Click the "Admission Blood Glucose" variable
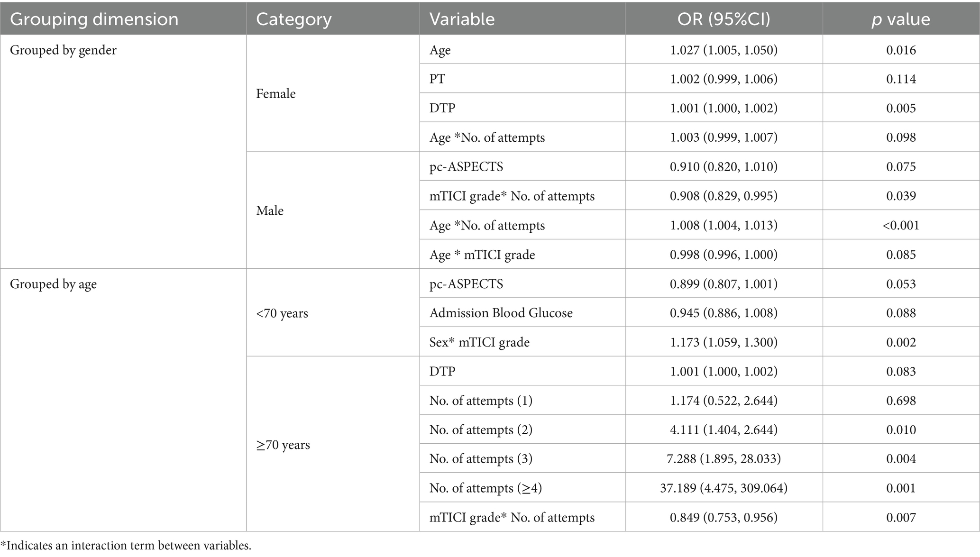The height and width of the screenshot is (557, 980). tap(501, 313)
